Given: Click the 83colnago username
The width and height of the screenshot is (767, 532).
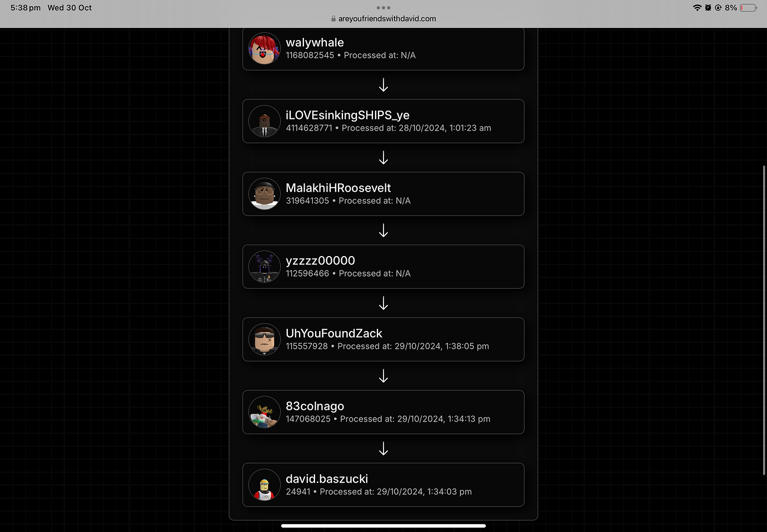Looking at the screenshot, I should point(315,406).
